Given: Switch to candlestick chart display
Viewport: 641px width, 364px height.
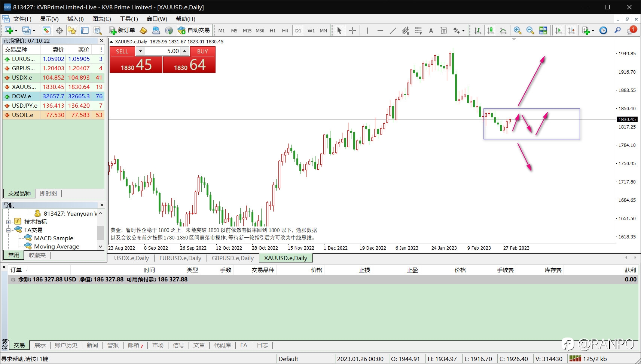Looking at the screenshot, I should pos(490,30).
